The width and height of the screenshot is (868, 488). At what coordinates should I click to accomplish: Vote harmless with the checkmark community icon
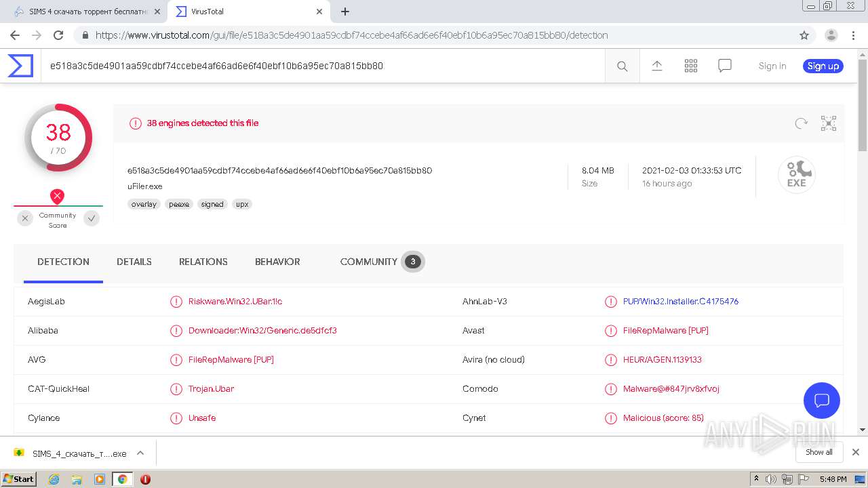pyautogui.click(x=92, y=218)
